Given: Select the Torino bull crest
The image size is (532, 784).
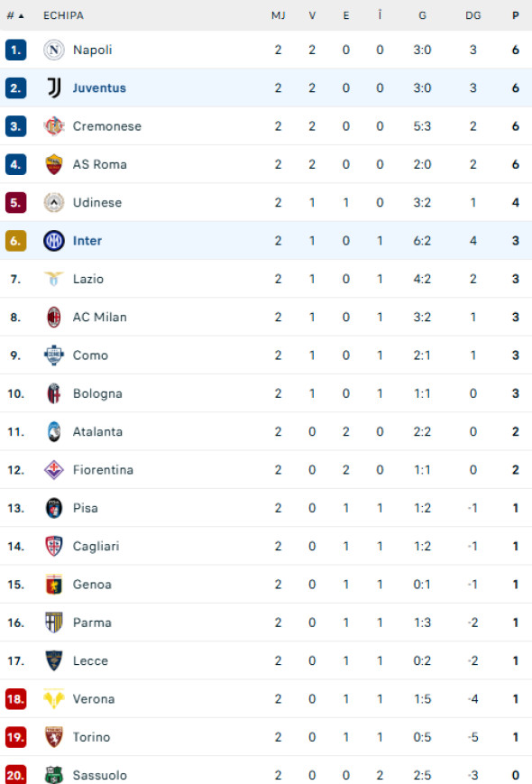Looking at the screenshot, I should click(x=54, y=736).
